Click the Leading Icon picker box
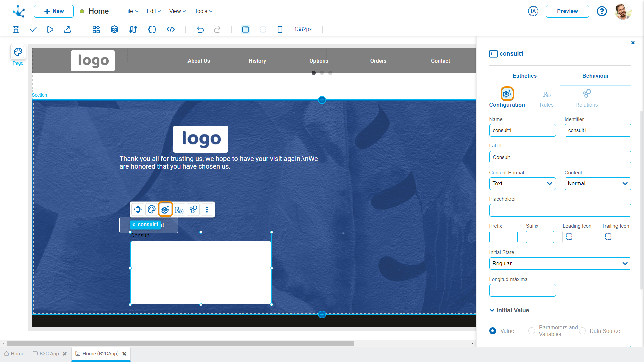 (x=569, y=237)
